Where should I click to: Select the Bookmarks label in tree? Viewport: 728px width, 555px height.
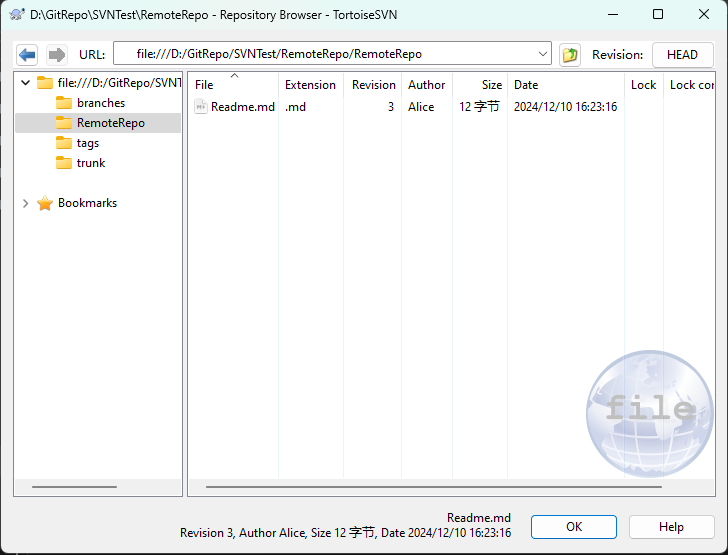87,203
